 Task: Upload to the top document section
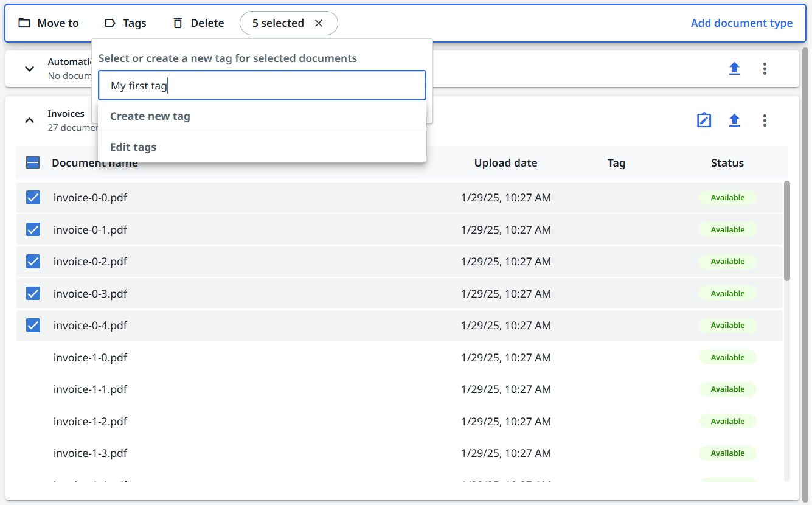coord(734,69)
